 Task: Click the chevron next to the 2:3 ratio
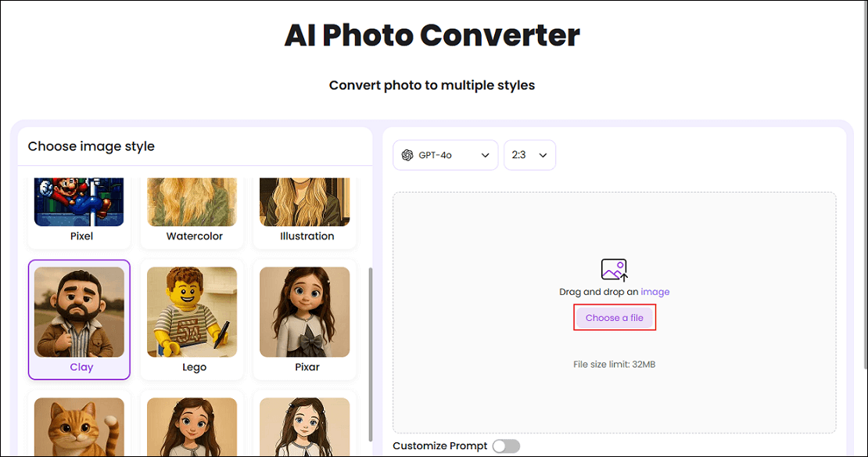[x=545, y=155]
